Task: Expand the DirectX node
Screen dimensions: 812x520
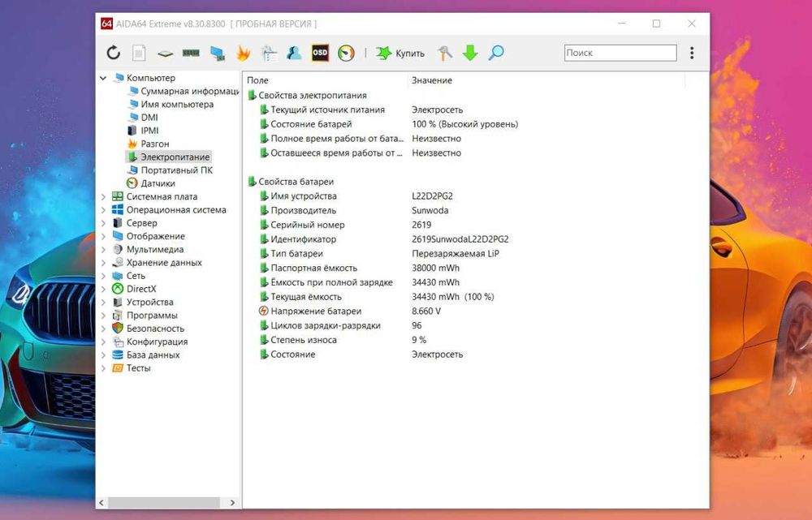Action: click(103, 290)
